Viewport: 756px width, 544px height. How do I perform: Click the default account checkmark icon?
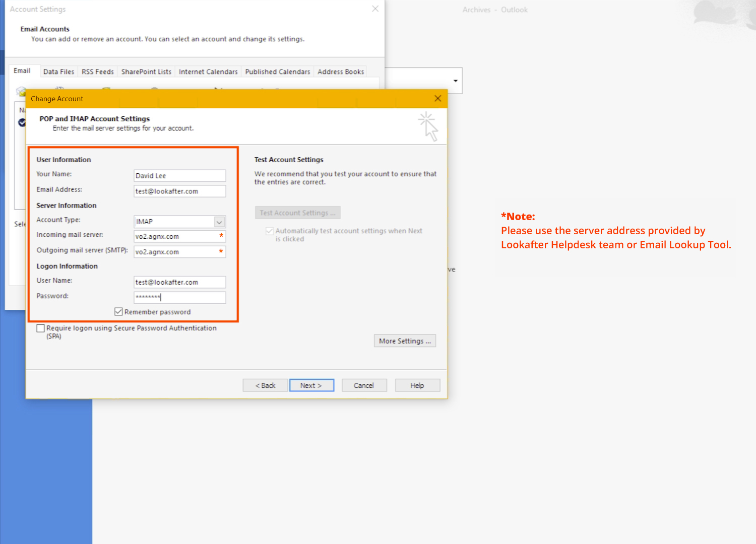click(22, 122)
